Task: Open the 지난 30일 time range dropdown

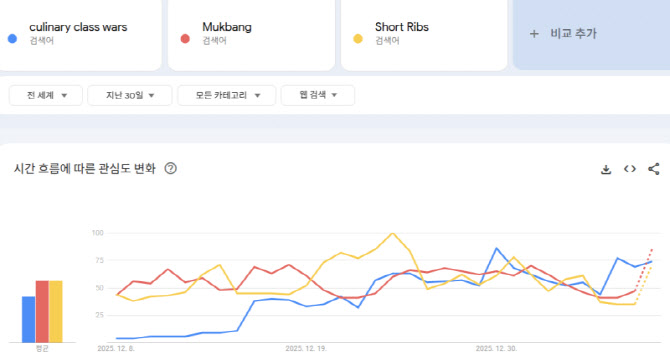Action: point(130,95)
